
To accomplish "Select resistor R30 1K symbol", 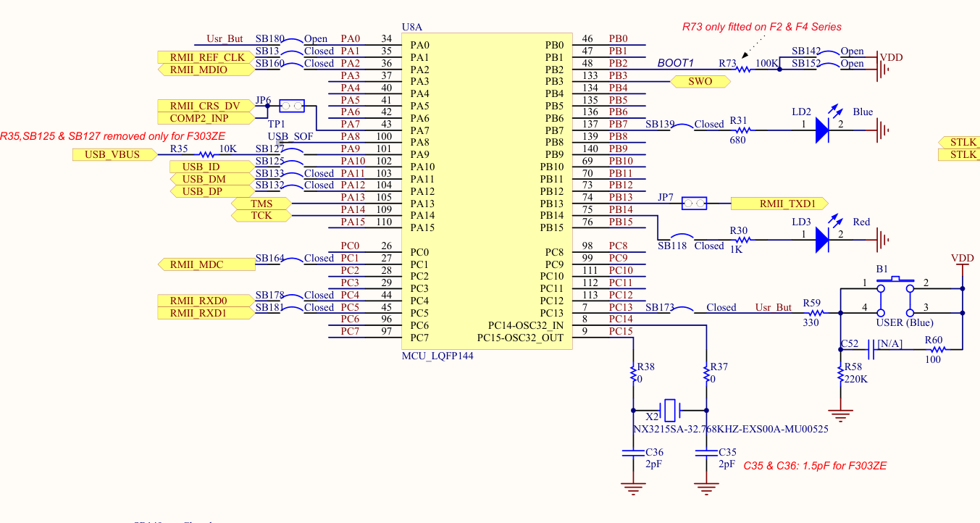I will [744, 240].
